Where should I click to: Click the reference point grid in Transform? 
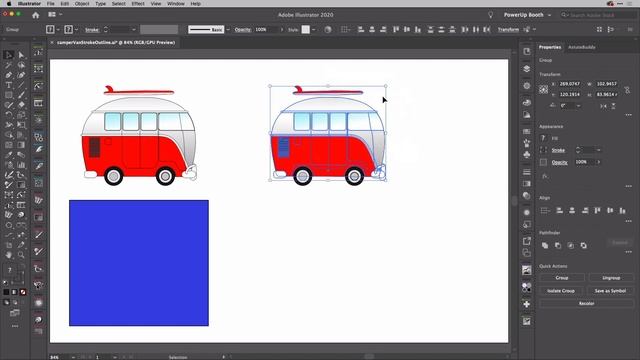click(x=544, y=89)
